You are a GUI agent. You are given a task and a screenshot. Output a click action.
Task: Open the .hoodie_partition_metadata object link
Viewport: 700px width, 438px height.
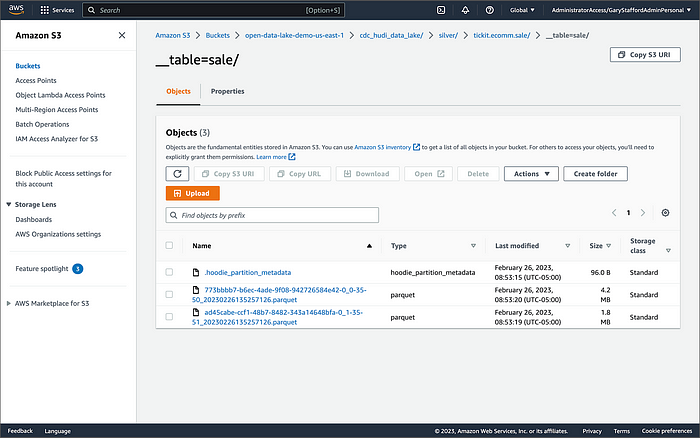click(248, 272)
